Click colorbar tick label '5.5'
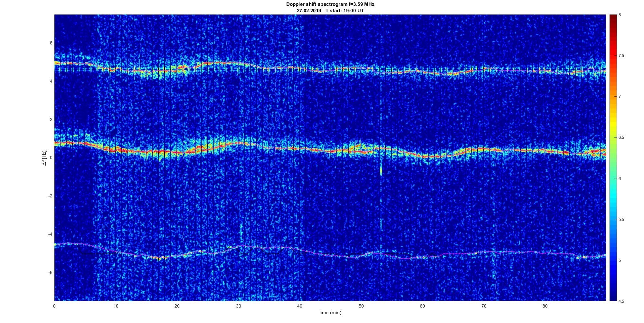The image size is (644, 323). 621,220
